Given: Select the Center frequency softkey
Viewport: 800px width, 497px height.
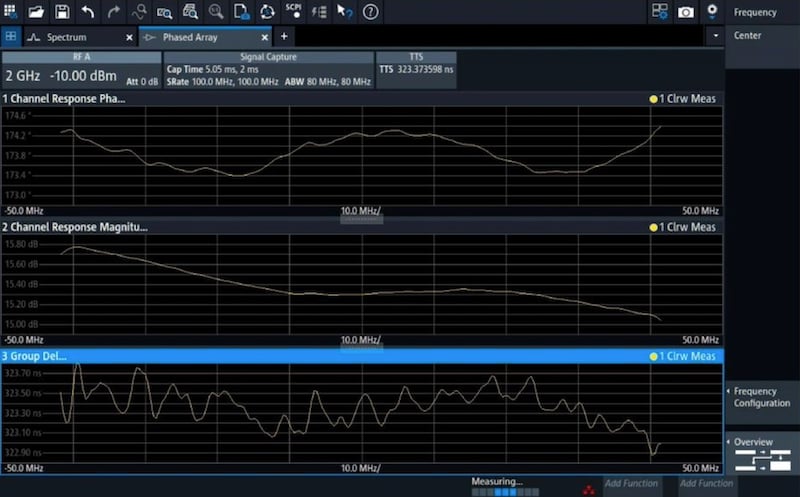Looking at the screenshot, I should tap(762, 46).
